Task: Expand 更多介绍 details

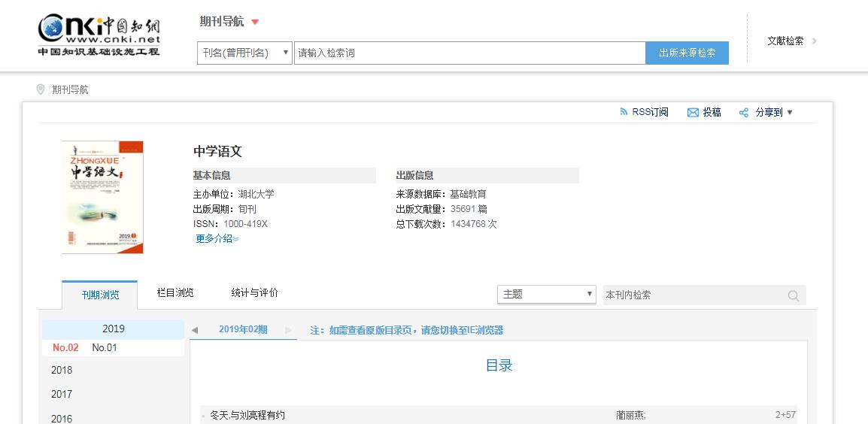Action: (x=217, y=238)
